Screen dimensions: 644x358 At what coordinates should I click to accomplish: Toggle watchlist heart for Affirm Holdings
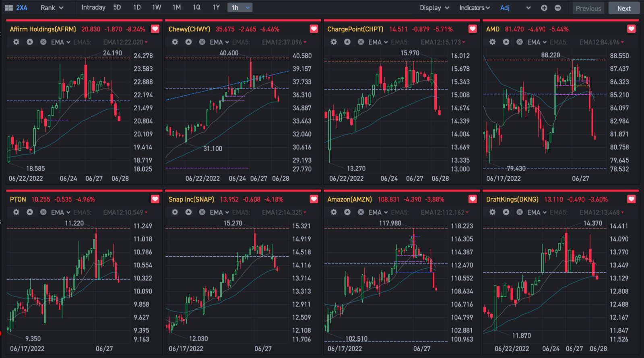pyautogui.click(x=155, y=29)
